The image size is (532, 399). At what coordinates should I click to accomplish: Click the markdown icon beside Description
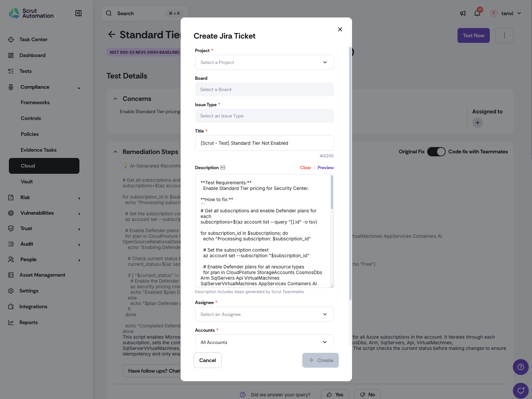pos(223,168)
